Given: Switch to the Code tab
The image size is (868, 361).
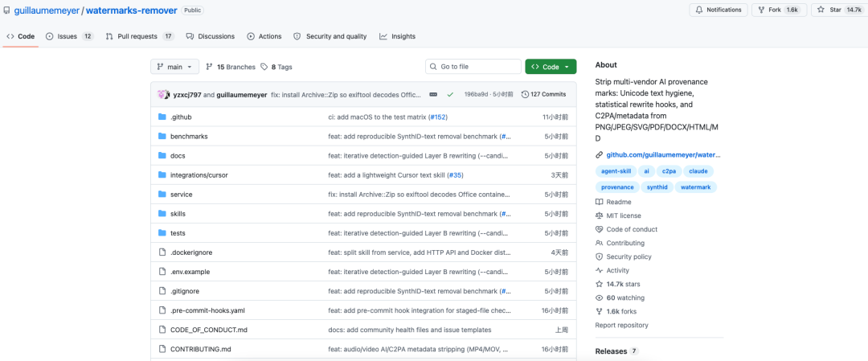Looking at the screenshot, I should [x=20, y=36].
